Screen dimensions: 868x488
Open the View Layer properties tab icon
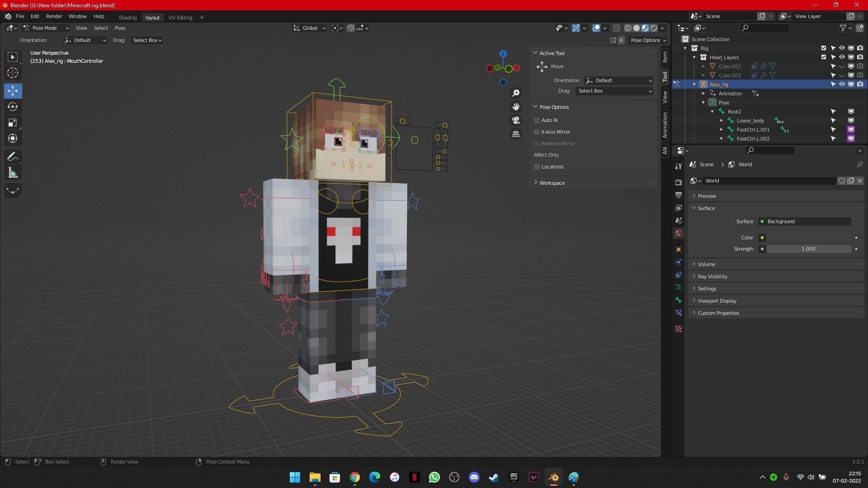pyautogui.click(x=679, y=208)
